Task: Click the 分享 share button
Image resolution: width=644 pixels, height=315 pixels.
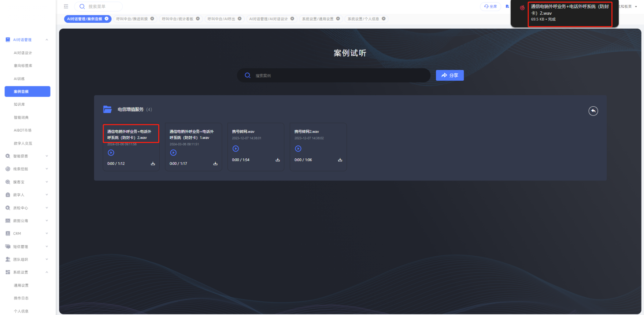Action: (x=449, y=75)
